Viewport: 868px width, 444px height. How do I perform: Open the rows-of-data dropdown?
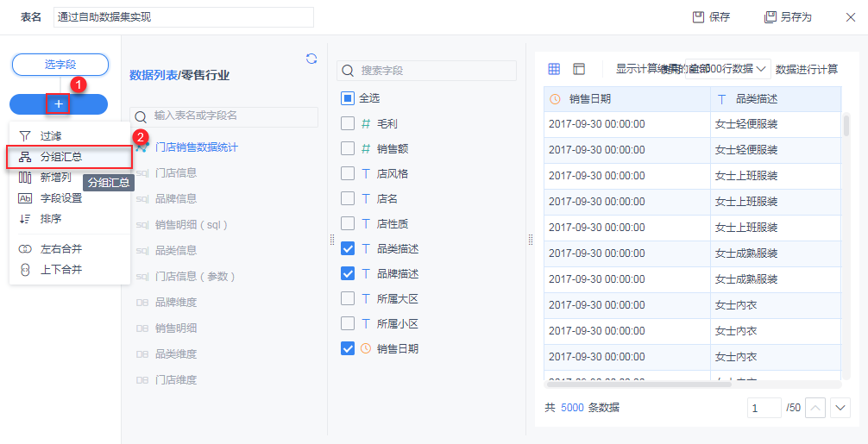(x=728, y=69)
